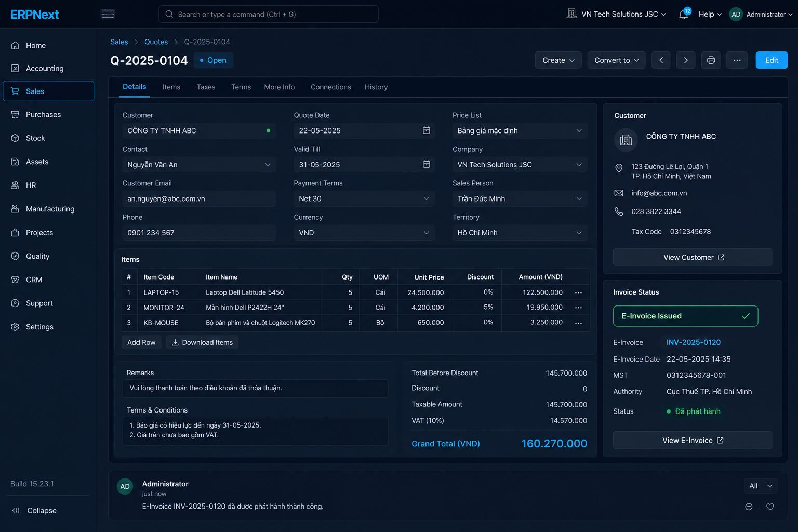The width and height of the screenshot is (798, 532).
Task: Open invoice link INV-2025-0120
Action: 694,342
